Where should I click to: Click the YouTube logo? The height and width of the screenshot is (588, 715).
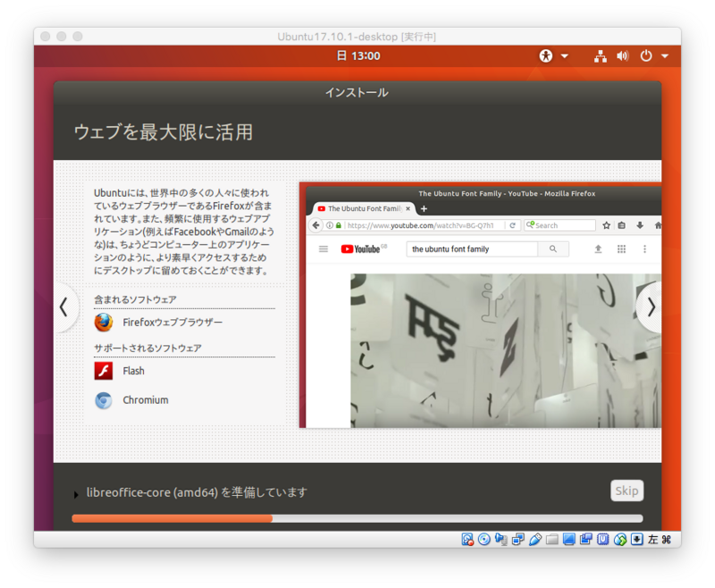tap(364, 249)
